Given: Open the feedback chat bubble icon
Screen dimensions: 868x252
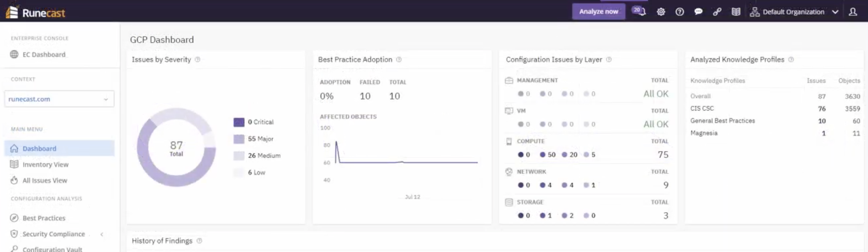Looking at the screenshot, I should tap(698, 12).
